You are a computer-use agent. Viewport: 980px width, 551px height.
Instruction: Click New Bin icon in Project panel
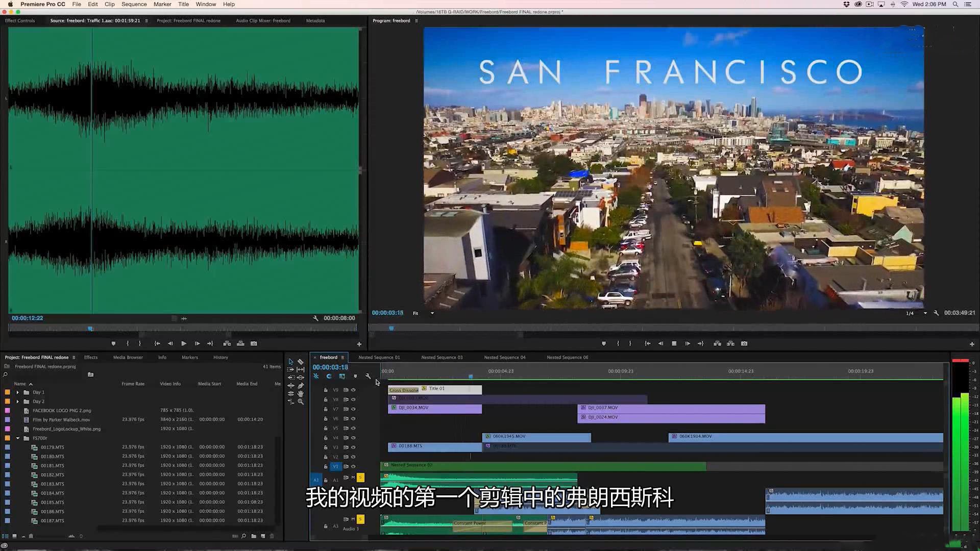[254, 536]
